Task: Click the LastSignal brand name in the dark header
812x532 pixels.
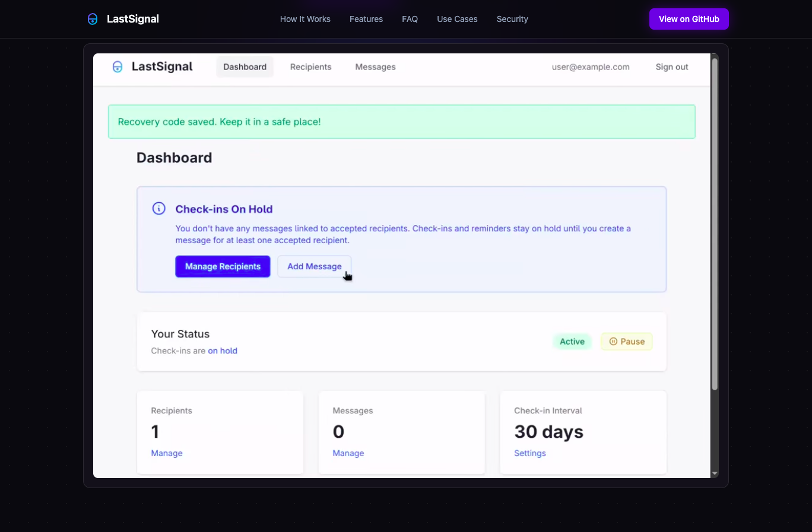Action: click(133, 19)
